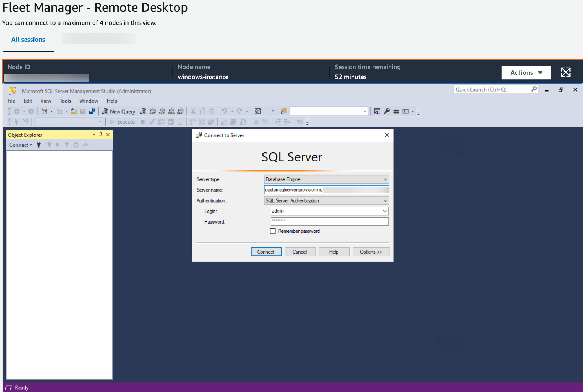The image size is (583, 392).
Task: Expand the Authentication dropdown
Action: (x=385, y=201)
